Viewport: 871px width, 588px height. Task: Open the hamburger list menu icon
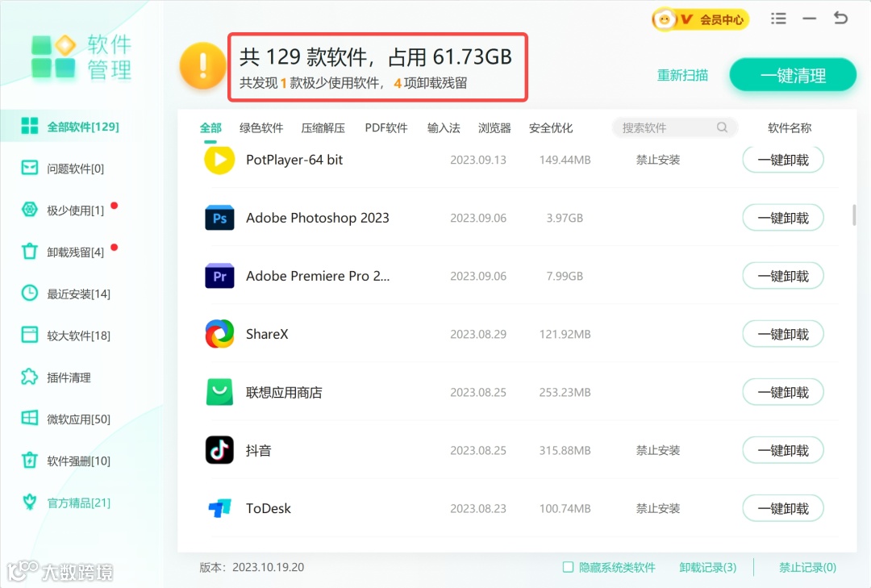778,19
